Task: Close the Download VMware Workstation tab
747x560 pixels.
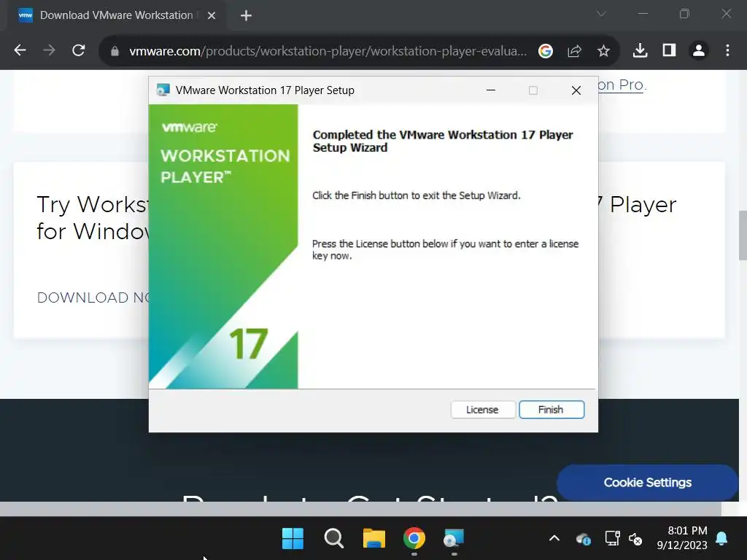Action: pyautogui.click(x=212, y=16)
